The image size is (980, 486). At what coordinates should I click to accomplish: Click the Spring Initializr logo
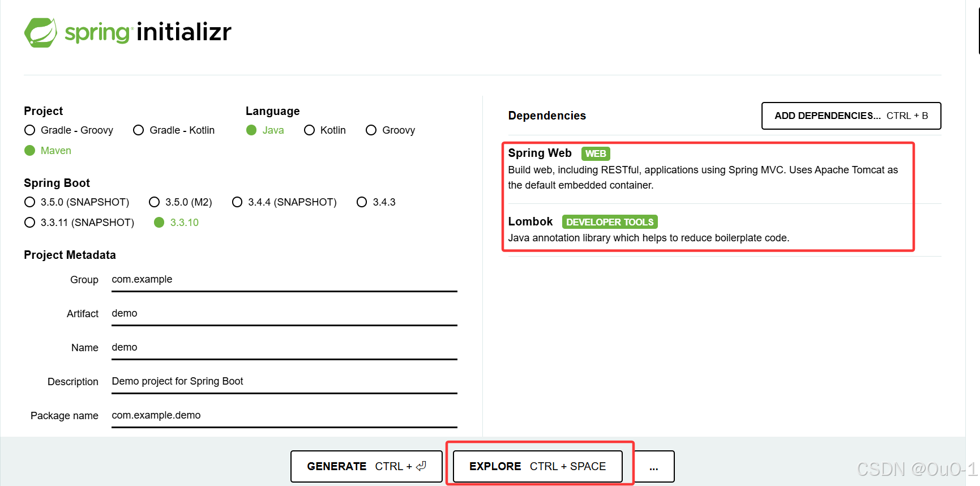click(128, 32)
